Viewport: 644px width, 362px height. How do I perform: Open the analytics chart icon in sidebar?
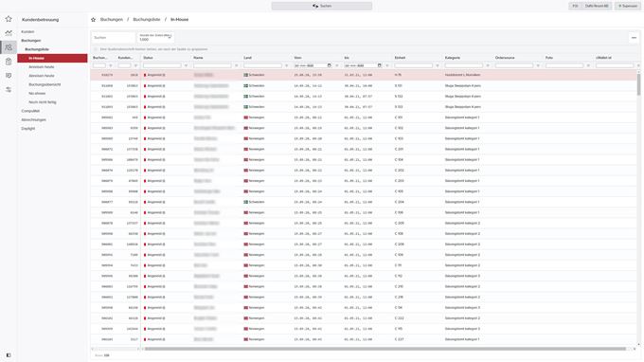coord(9,33)
